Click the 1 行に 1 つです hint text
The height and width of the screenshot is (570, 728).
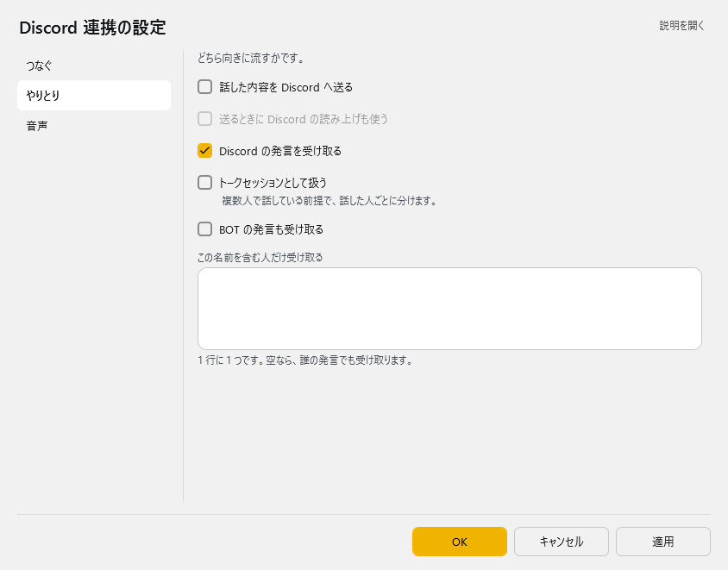coord(305,360)
